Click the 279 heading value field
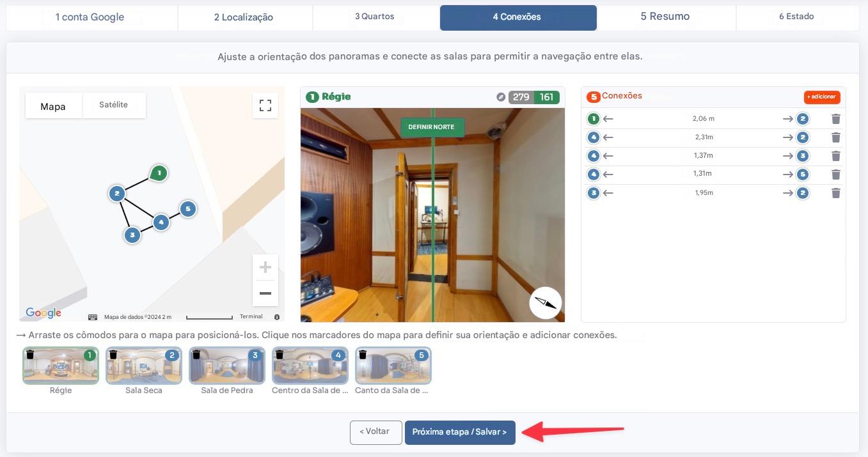Viewport: 868px width, 457px height. 521,97
